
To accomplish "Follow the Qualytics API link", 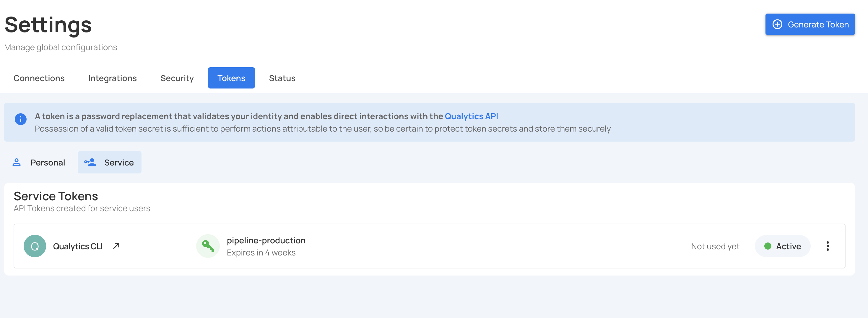I will 471,116.
